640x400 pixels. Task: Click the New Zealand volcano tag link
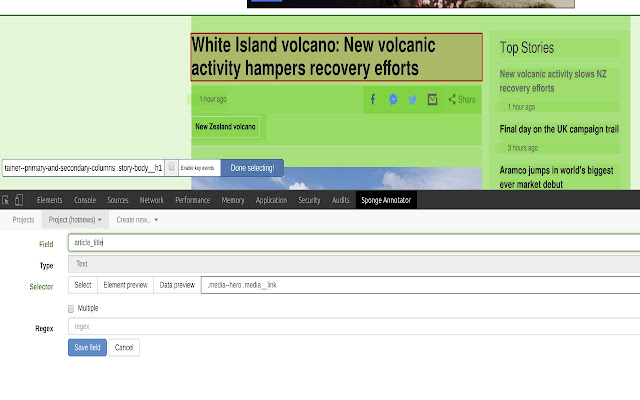click(x=225, y=127)
